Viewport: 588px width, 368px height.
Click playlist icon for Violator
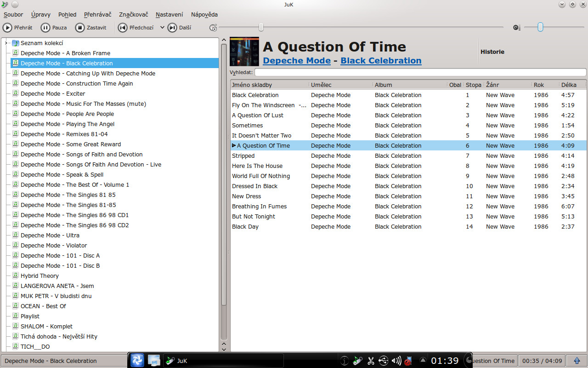pyautogui.click(x=15, y=246)
